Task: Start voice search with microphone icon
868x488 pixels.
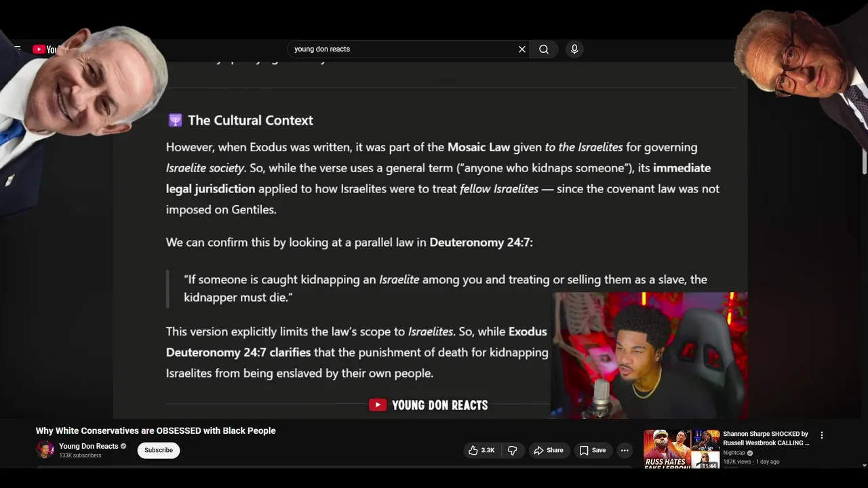Action: point(574,49)
